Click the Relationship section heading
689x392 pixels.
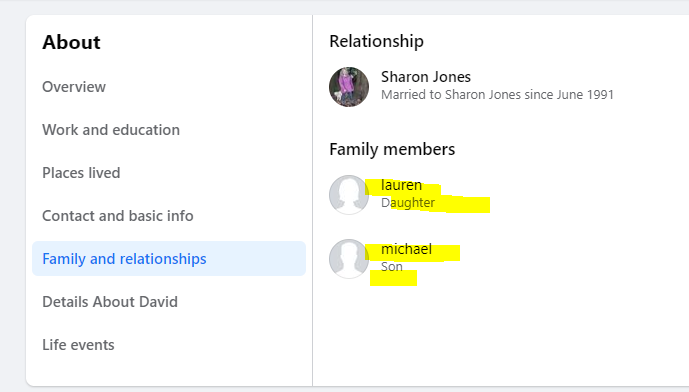pyautogui.click(x=377, y=41)
